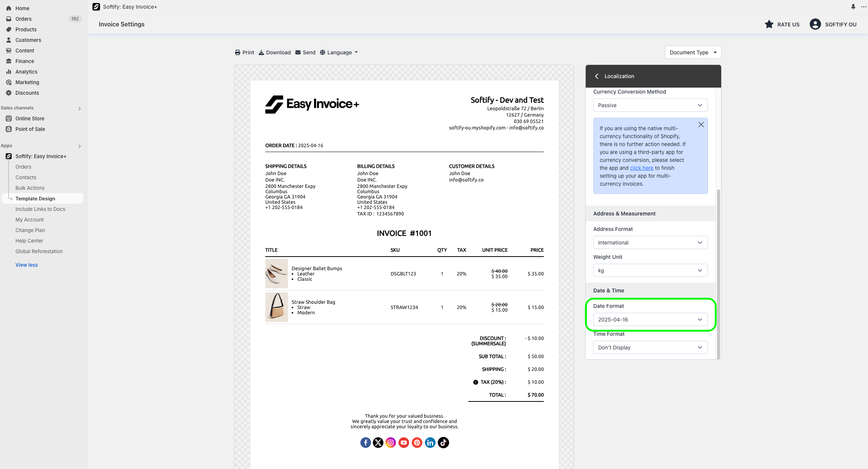
Task: Click the View less link
Action: pos(26,265)
